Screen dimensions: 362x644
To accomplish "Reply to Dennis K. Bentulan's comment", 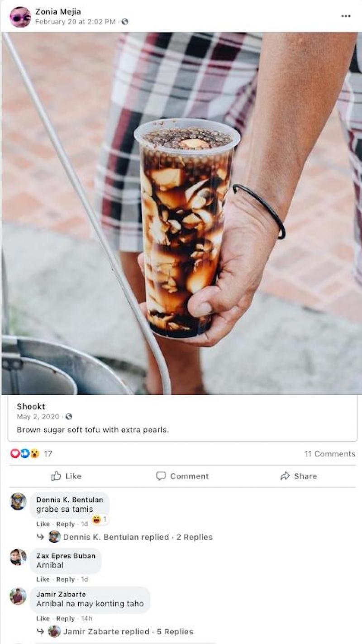I will [x=65, y=524].
